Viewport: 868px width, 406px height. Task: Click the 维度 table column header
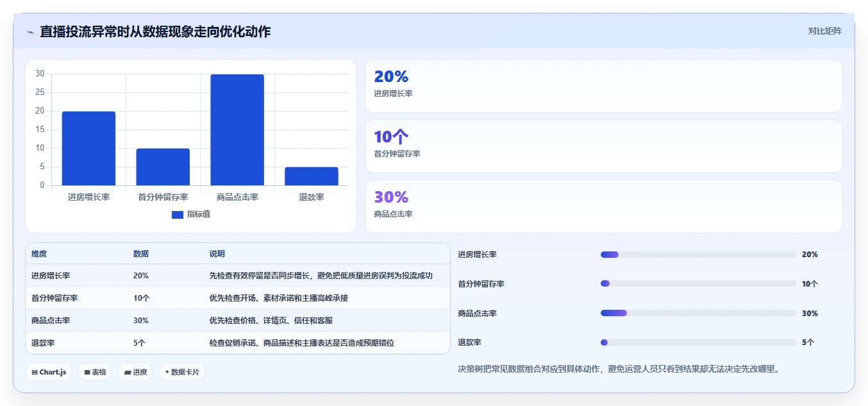point(39,254)
